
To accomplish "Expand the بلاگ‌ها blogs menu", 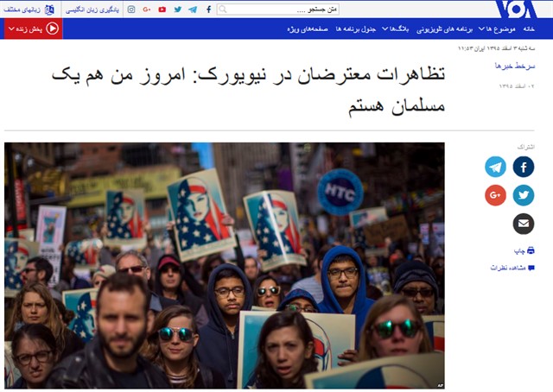I will click(396, 28).
